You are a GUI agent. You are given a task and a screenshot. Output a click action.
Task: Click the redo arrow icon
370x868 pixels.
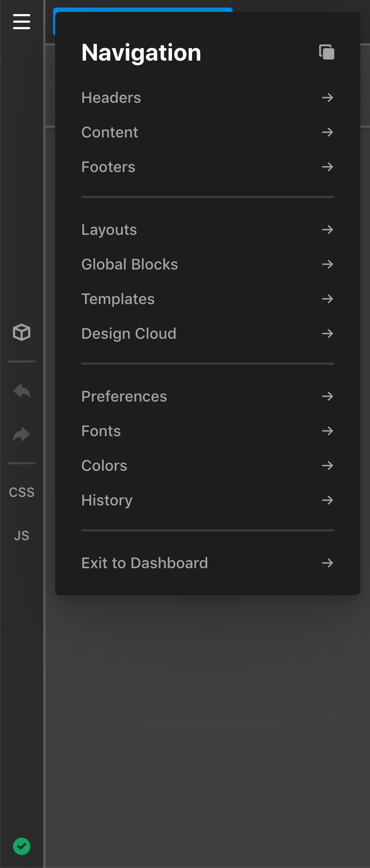21,434
